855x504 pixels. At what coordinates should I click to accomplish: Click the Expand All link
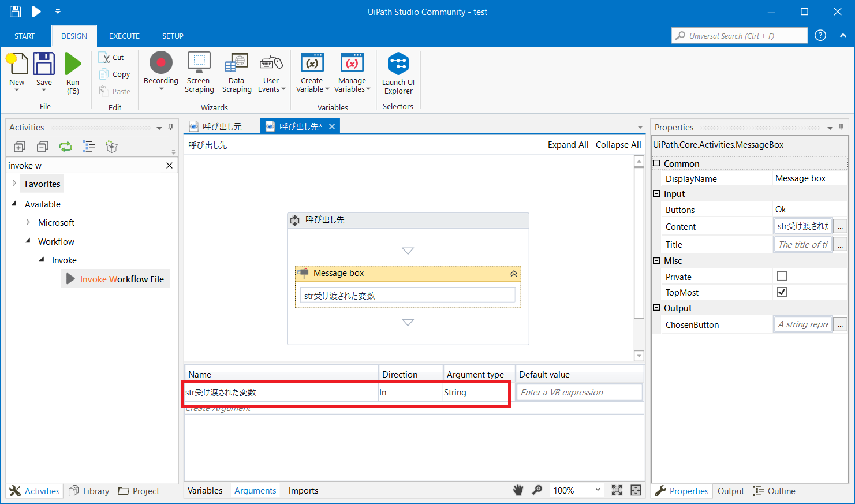568,144
